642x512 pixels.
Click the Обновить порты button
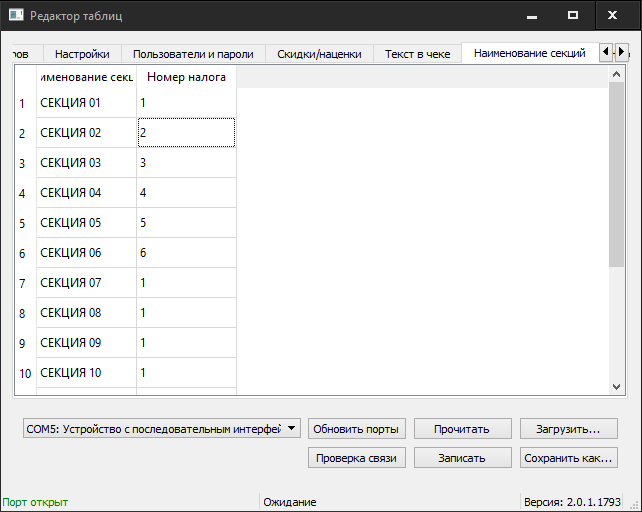[x=356, y=429]
